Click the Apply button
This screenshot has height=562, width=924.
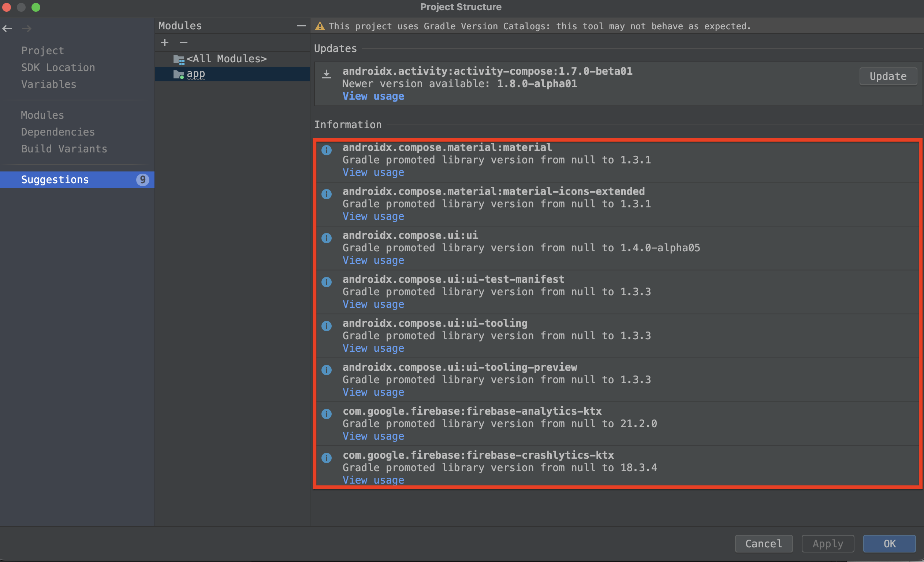coord(827,543)
